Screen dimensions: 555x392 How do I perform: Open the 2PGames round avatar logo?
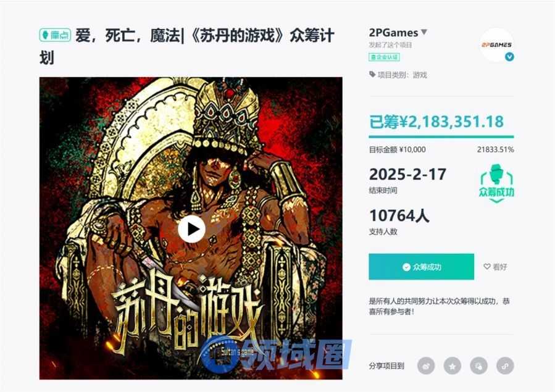496,45
